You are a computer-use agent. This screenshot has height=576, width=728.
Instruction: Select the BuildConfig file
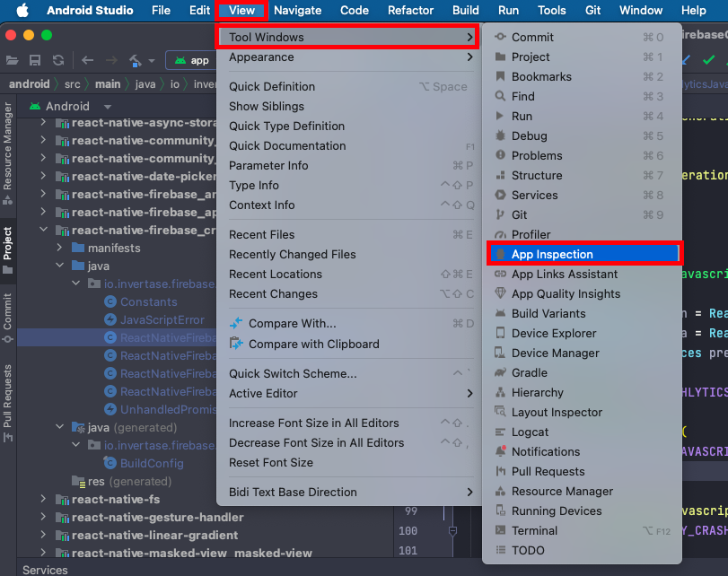[144, 463]
